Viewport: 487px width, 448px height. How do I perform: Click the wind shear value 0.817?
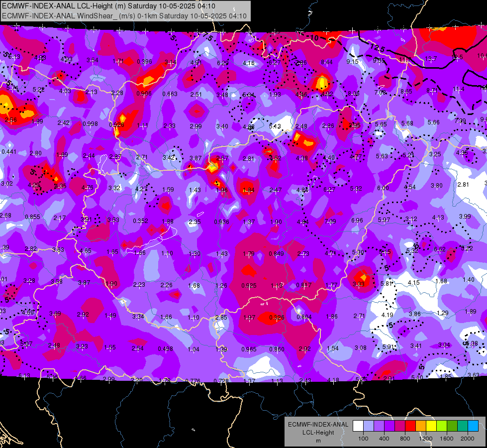[x=304, y=285]
